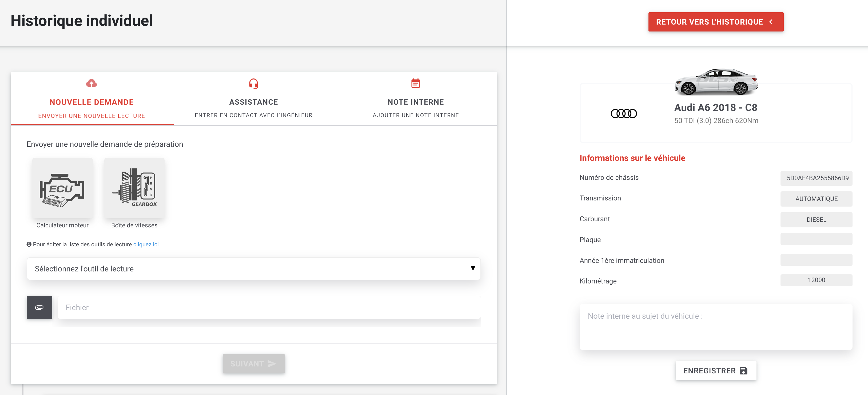
Task: Click the Audi rings logo
Action: 624,114
